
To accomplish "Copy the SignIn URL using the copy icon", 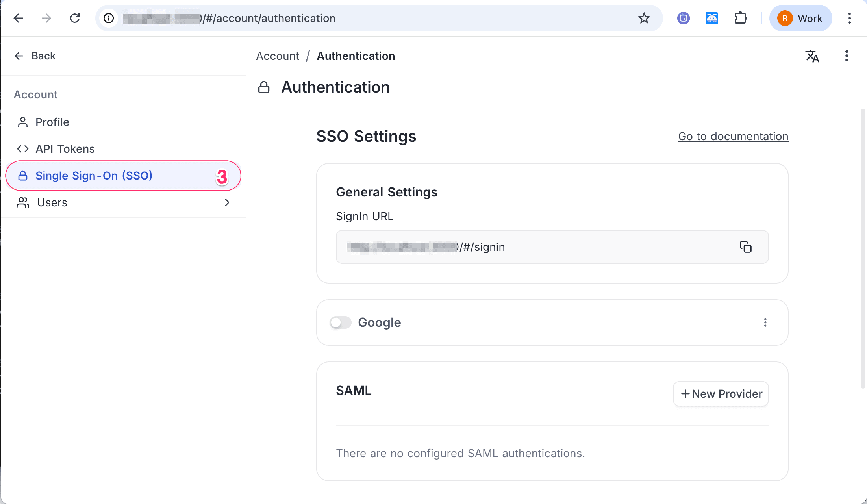I will [x=745, y=247].
